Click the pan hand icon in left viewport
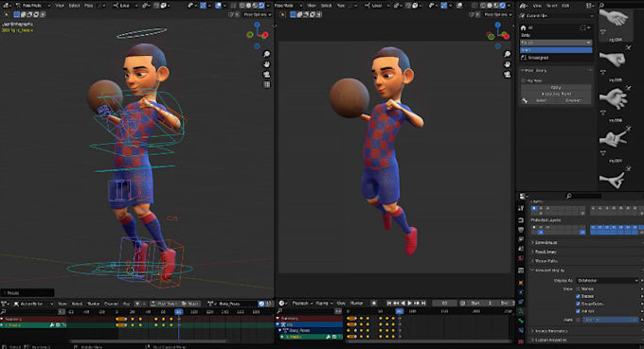 pos(266,64)
